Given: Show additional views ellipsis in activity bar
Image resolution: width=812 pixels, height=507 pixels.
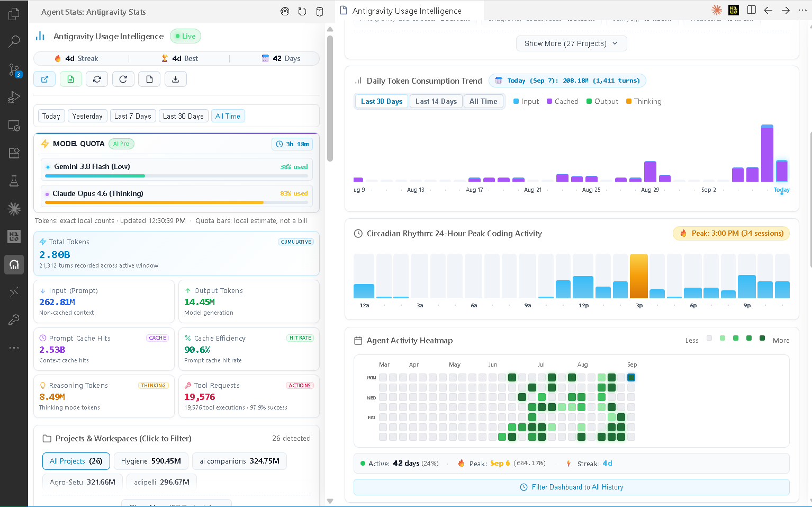Looking at the screenshot, I should pyautogui.click(x=14, y=348).
